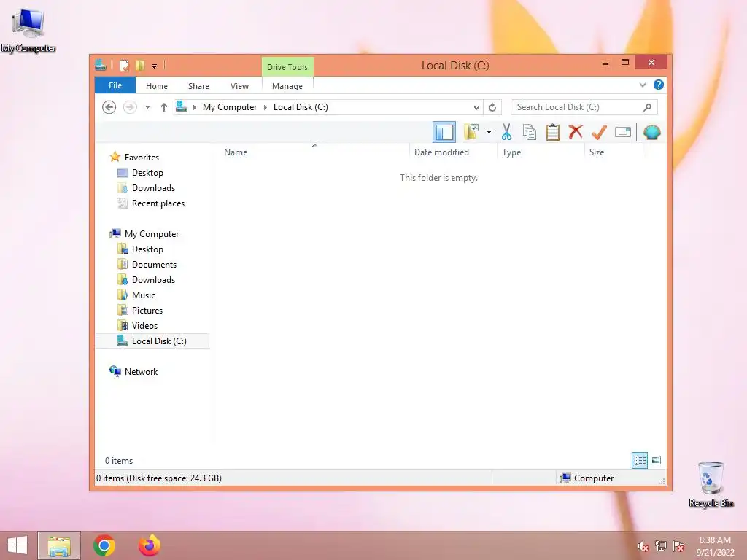This screenshot has height=560, width=747.
Task: Launch Firefox from the taskbar
Action: (150, 545)
